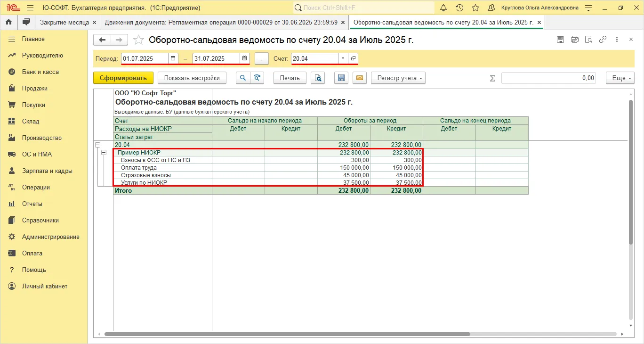
Task: Open notifications bell icon
Action: 443,8
